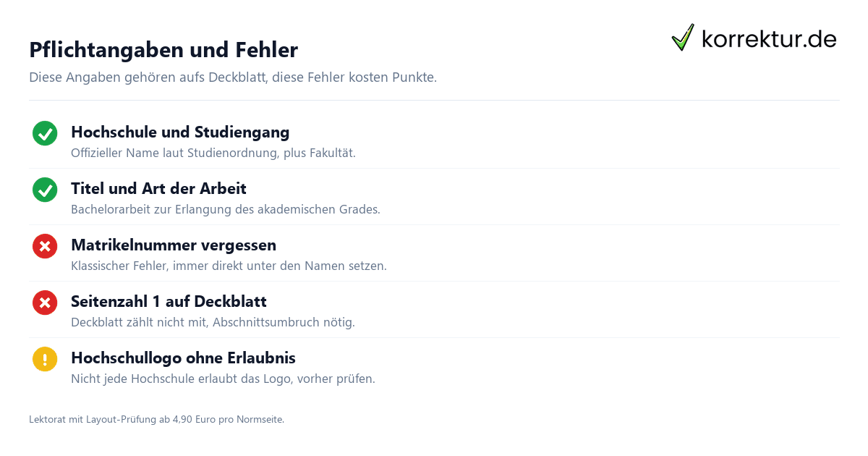
Task: Click the description about checking logo permission
Action: point(223,379)
